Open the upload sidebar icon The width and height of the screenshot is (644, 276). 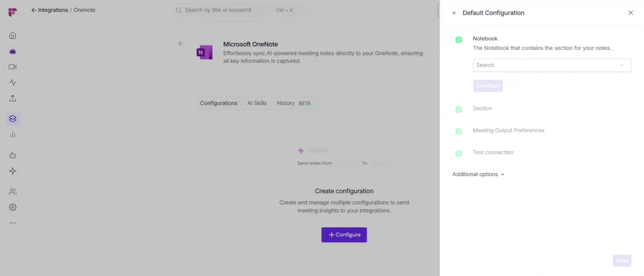[13, 98]
